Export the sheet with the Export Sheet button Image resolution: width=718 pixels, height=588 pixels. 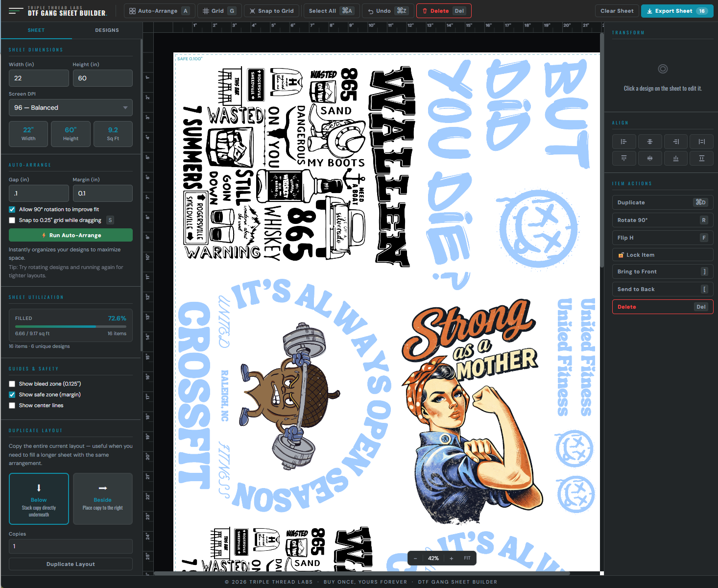[x=677, y=11]
